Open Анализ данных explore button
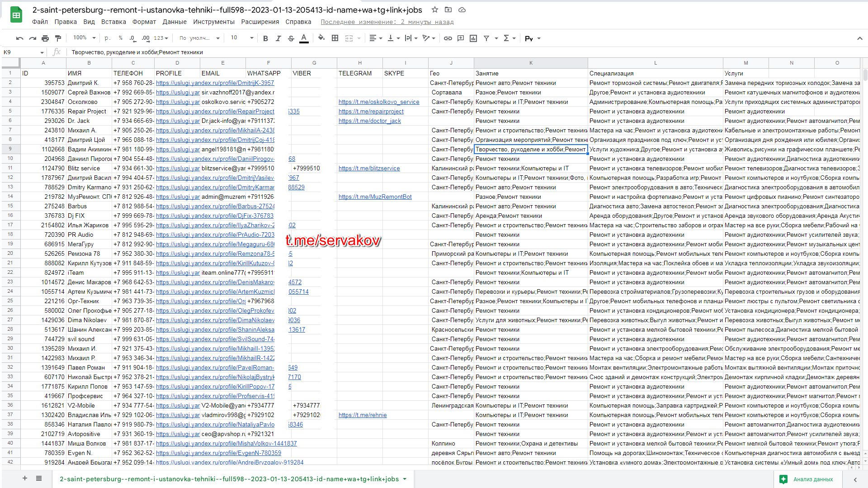This screenshot has width=868, height=488. click(807, 479)
